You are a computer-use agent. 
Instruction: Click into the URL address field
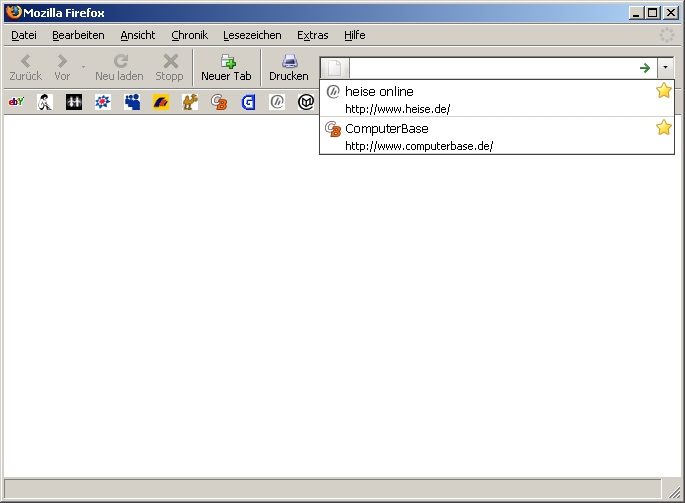coord(492,68)
